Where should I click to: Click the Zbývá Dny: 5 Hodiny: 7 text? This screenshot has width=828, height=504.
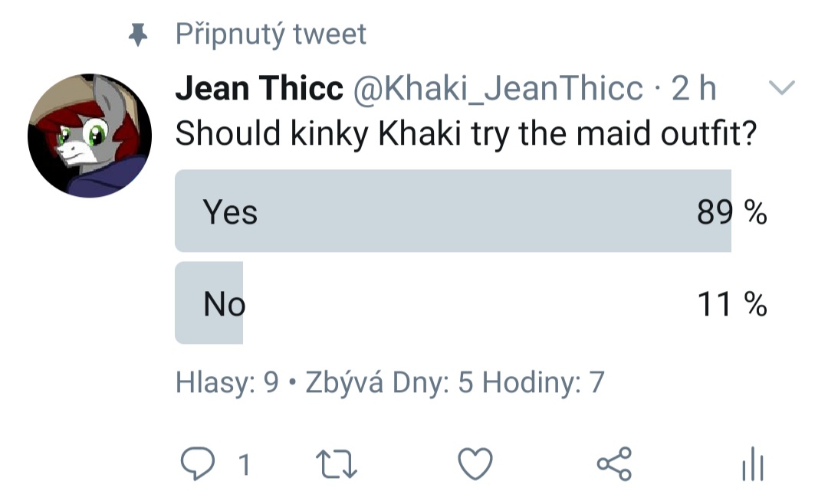click(455, 383)
